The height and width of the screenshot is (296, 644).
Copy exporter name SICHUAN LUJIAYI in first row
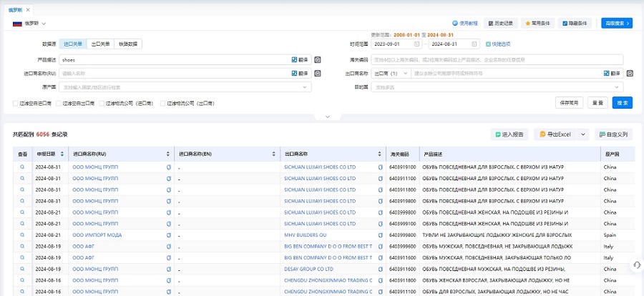pos(380,167)
